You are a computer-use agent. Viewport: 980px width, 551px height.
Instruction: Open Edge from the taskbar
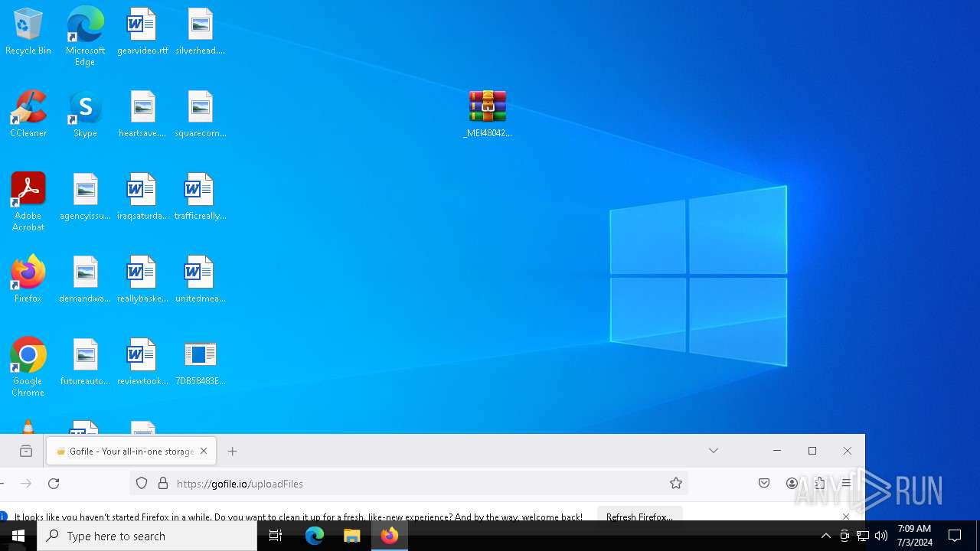coord(315,536)
